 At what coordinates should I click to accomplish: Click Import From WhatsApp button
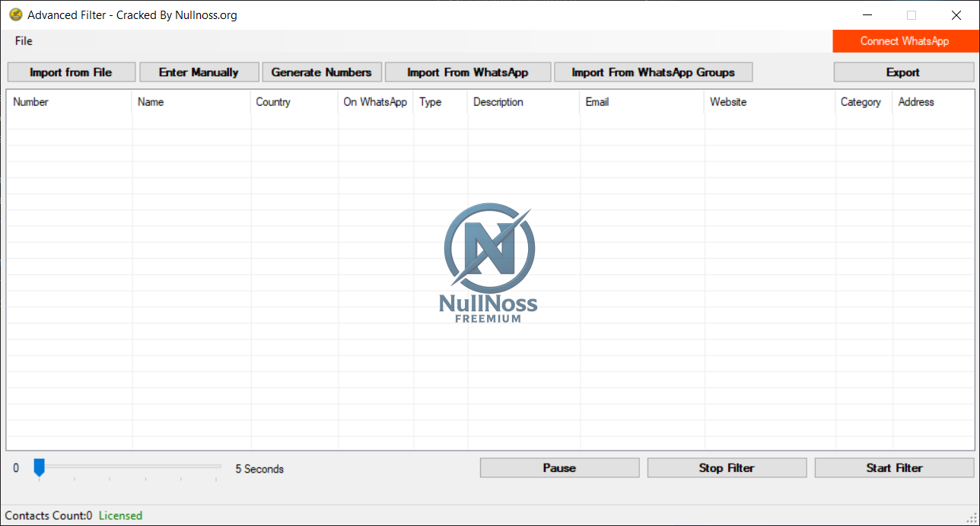click(468, 72)
